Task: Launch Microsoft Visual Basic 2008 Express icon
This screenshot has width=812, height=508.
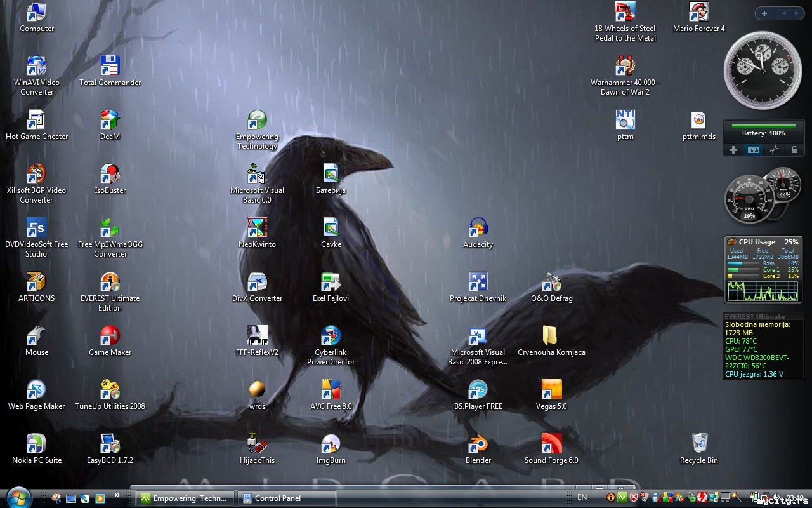Action: click(x=478, y=345)
